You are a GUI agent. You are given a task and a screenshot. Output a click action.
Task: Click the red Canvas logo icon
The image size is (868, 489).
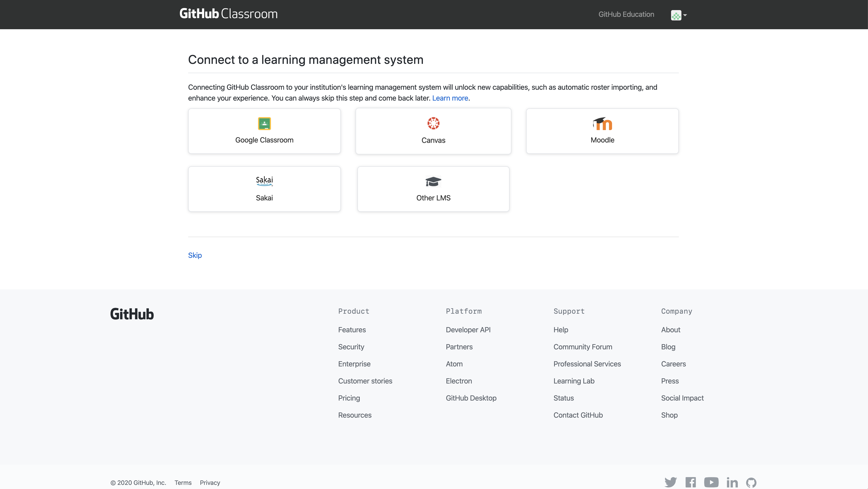(x=433, y=123)
